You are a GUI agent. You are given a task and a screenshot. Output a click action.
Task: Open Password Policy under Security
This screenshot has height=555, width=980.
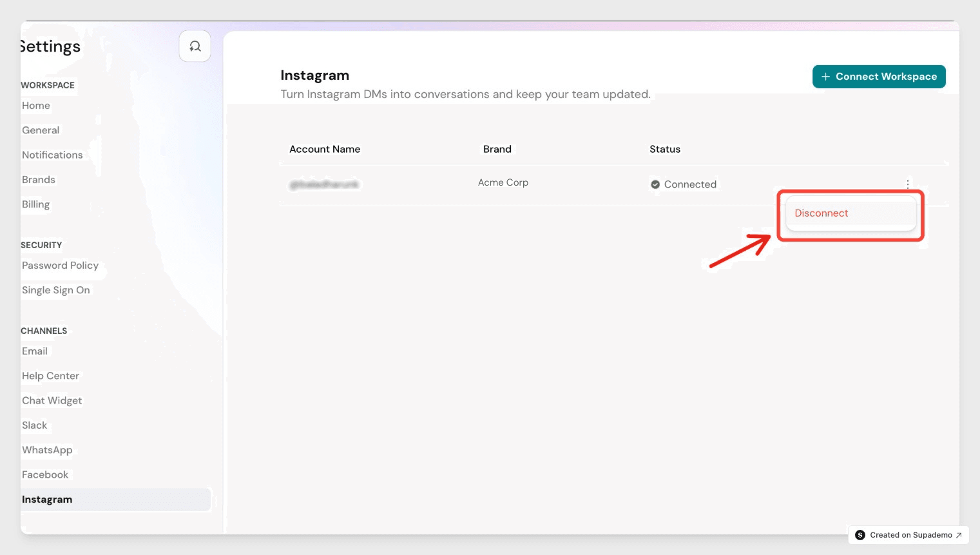(60, 266)
